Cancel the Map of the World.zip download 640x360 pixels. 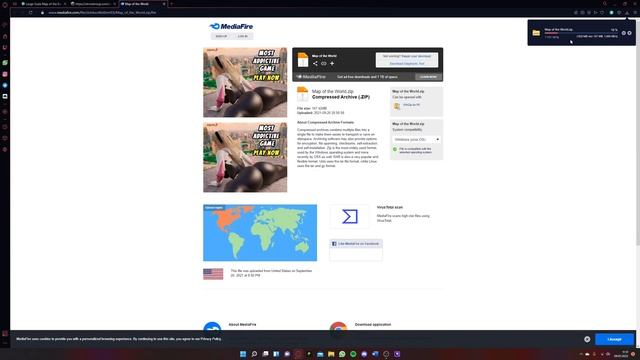[x=629, y=33]
